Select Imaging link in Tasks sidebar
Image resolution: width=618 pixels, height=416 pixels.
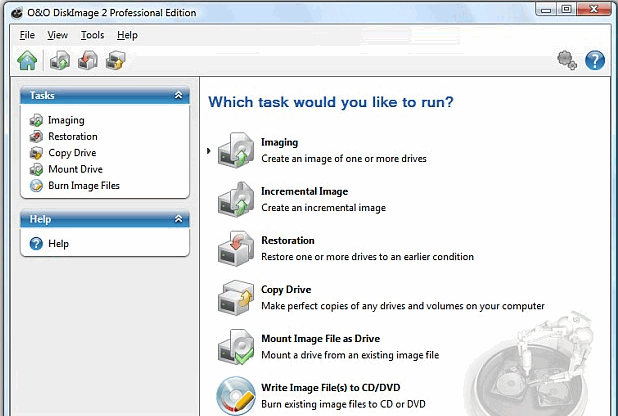coord(66,120)
